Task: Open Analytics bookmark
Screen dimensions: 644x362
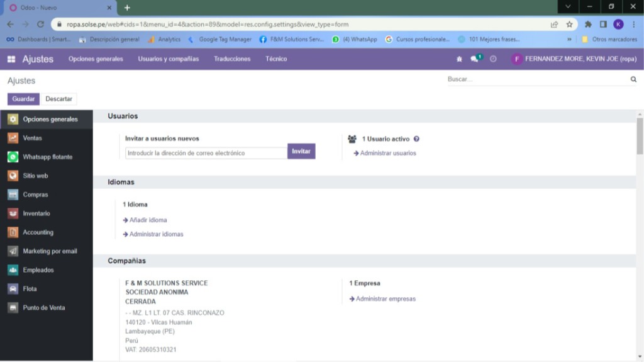Action: click(164, 40)
